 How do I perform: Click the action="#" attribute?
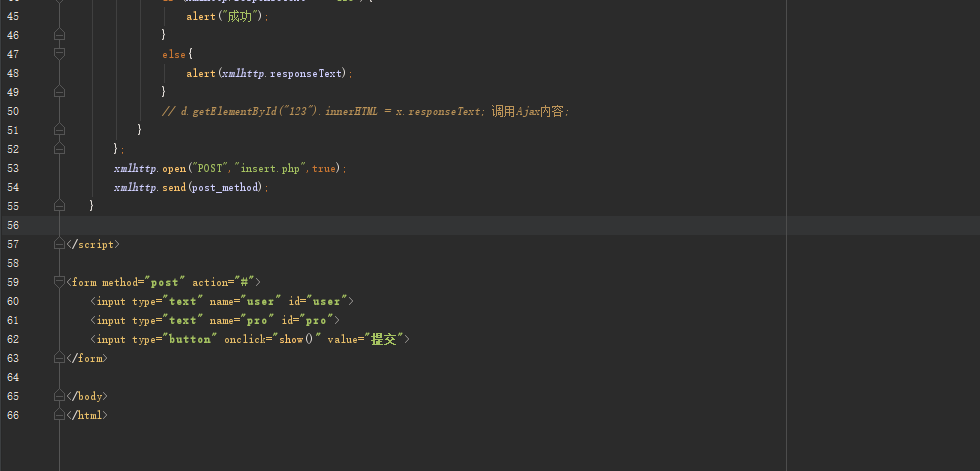[223, 282]
